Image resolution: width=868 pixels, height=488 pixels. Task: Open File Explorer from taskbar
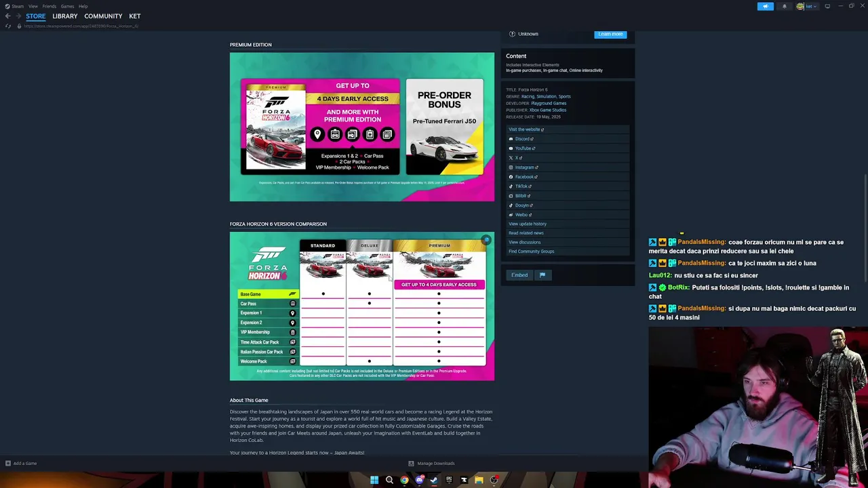(x=479, y=480)
